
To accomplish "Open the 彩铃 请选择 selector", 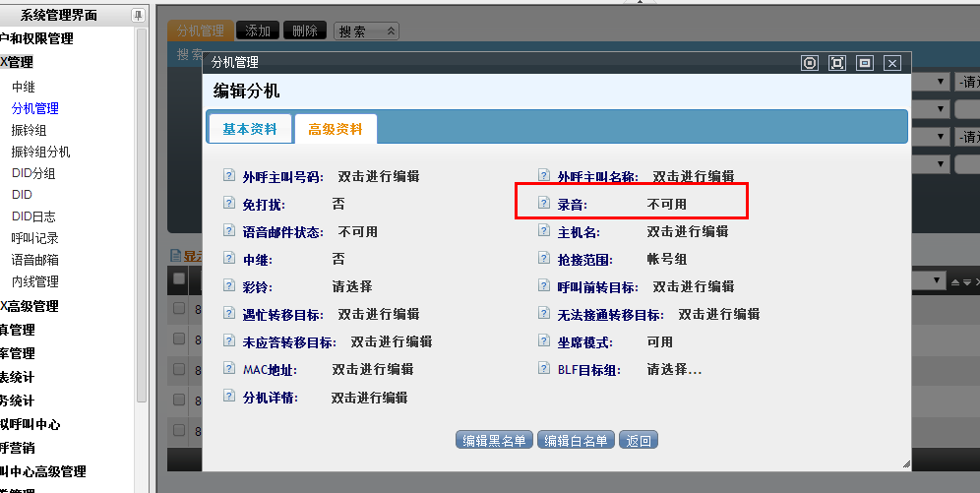I will (351, 287).
